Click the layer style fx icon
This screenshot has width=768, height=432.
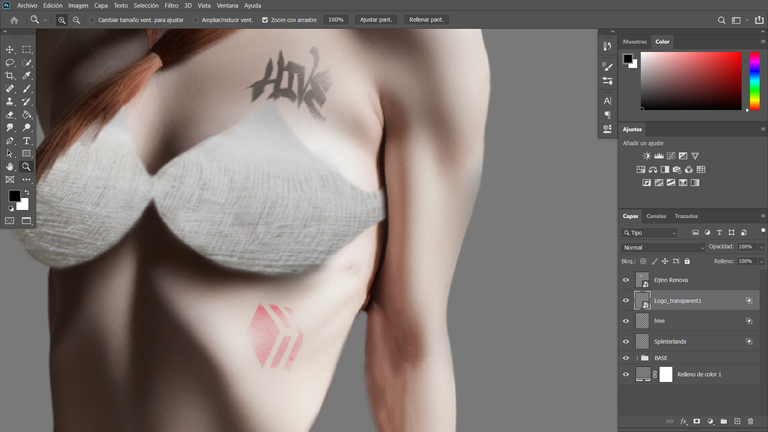pos(683,421)
